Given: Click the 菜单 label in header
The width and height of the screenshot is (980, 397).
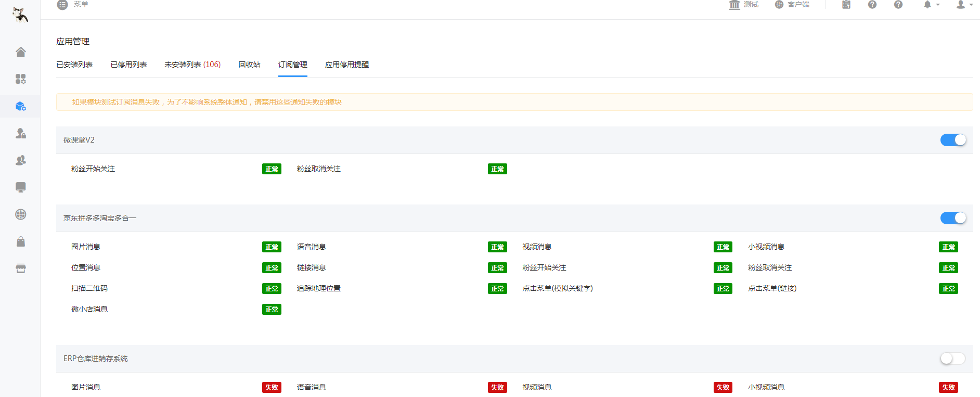Looking at the screenshot, I should coord(81,4).
